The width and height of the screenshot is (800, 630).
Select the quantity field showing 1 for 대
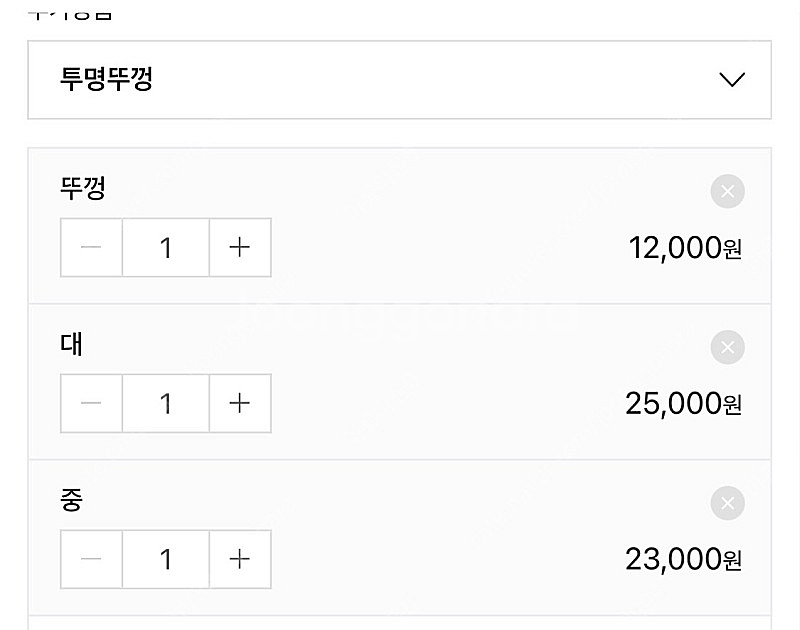click(x=166, y=403)
